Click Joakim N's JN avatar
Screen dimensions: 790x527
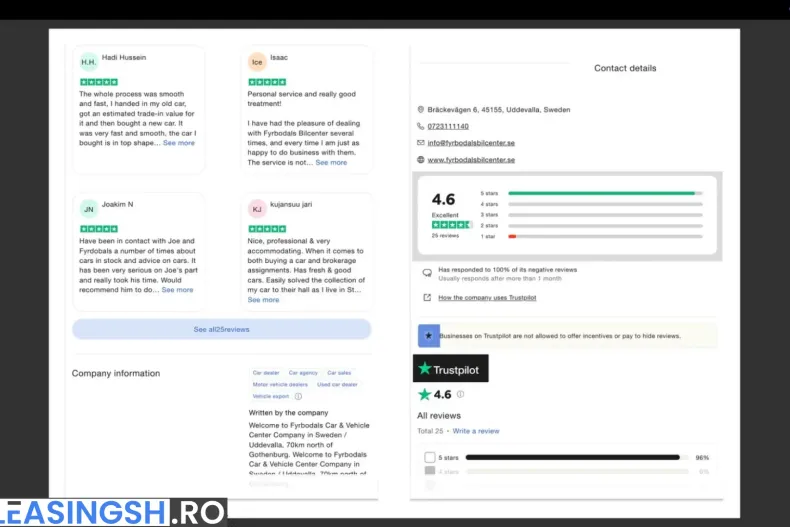89,208
